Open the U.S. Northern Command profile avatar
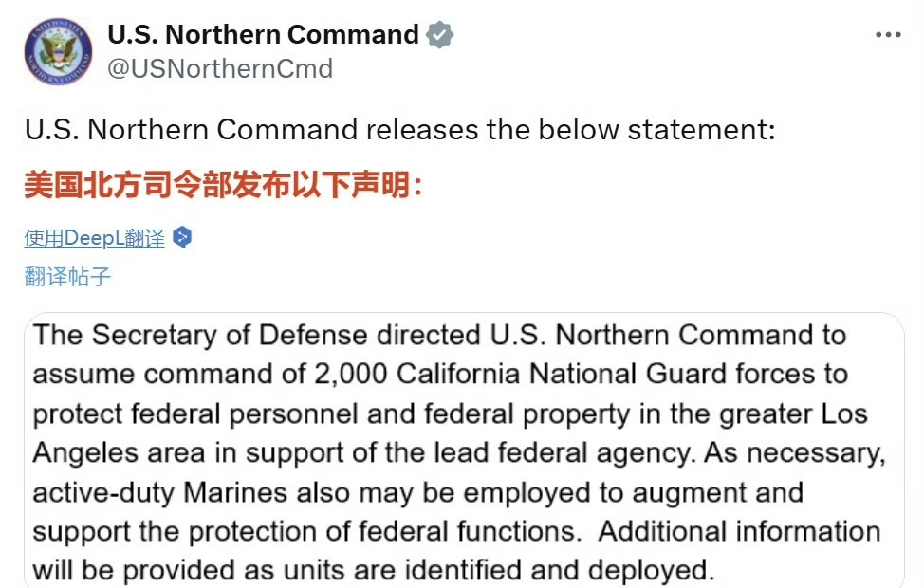This screenshot has height=588, width=924. click(x=58, y=51)
